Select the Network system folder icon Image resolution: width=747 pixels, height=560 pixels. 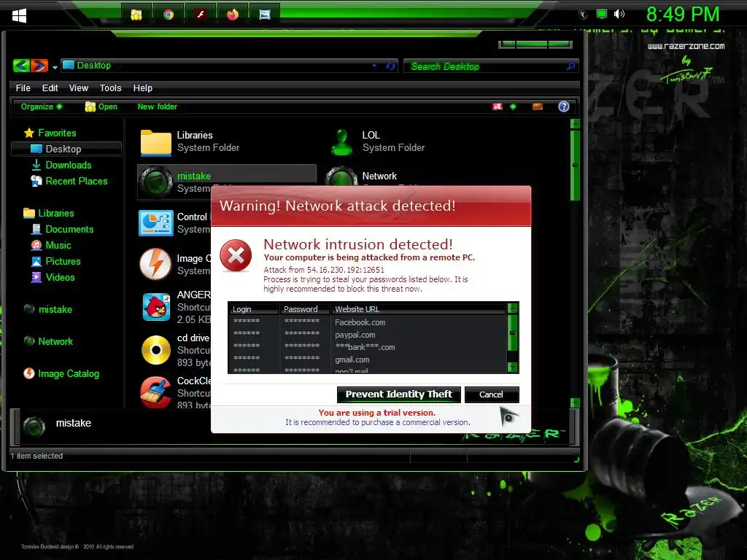coord(341,177)
